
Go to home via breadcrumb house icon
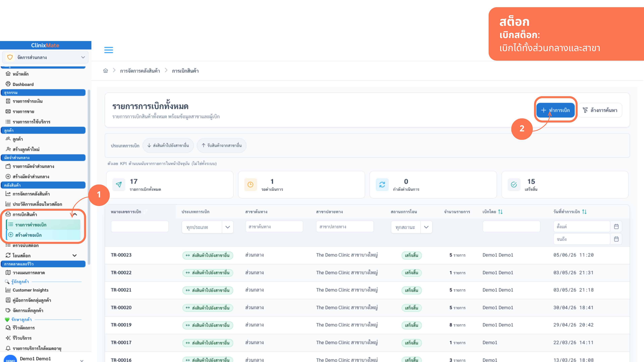[x=105, y=71]
